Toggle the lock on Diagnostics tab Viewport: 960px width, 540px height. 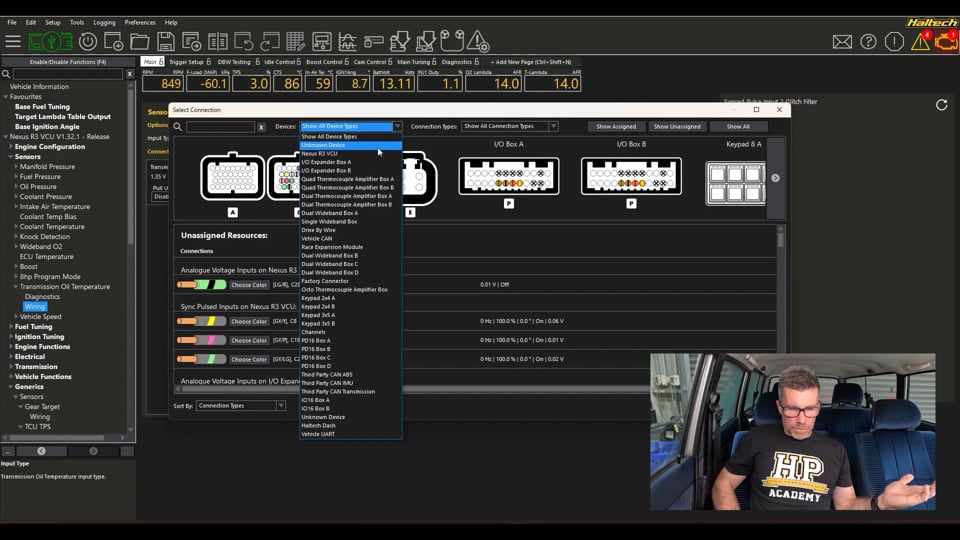click(476, 61)
